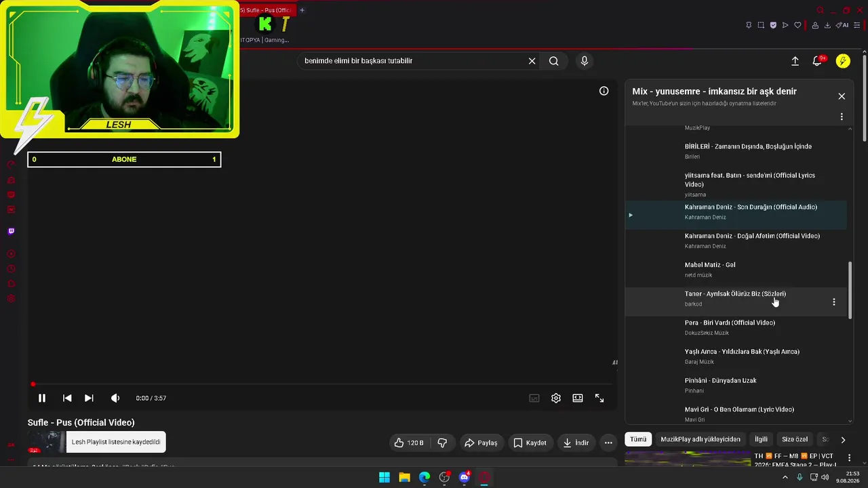The width and height of the screenshot is (868, 488).
Task: Click the search magnifier button
Action: coord(554,61)
